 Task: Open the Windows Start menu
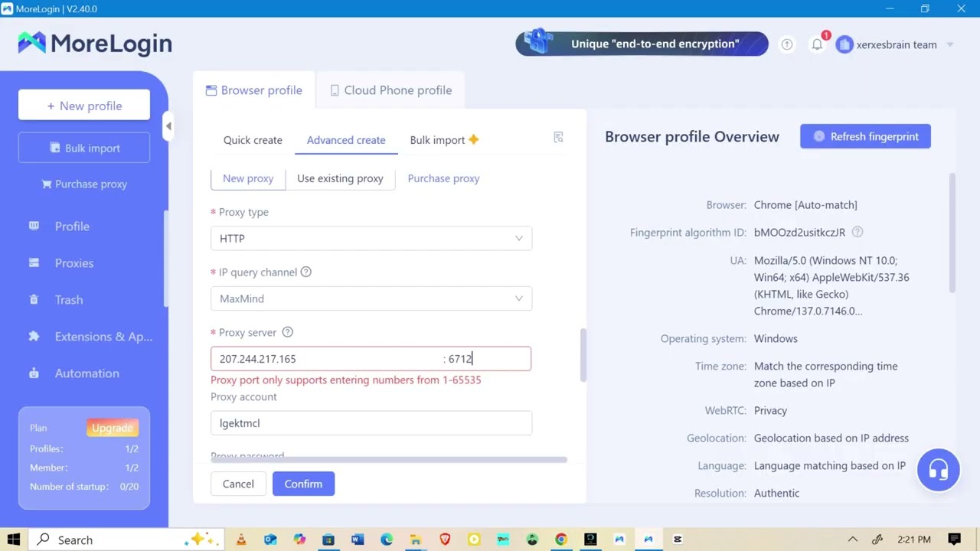point(13,540)
